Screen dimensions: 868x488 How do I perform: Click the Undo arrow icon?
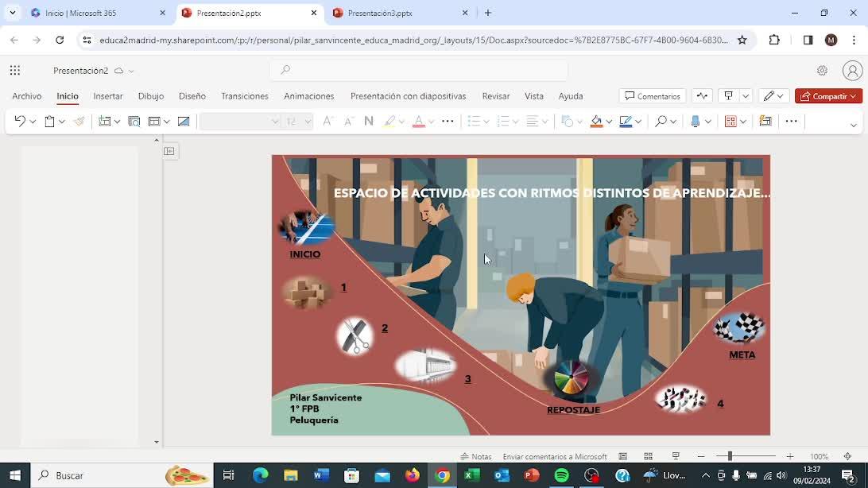coord(19,121)
